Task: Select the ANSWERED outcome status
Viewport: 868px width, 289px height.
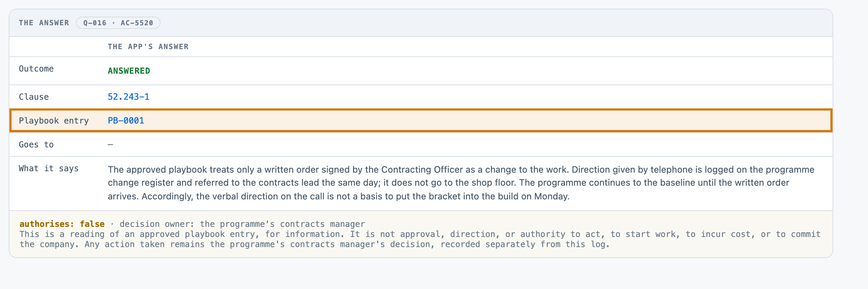Action: (129, 71)
